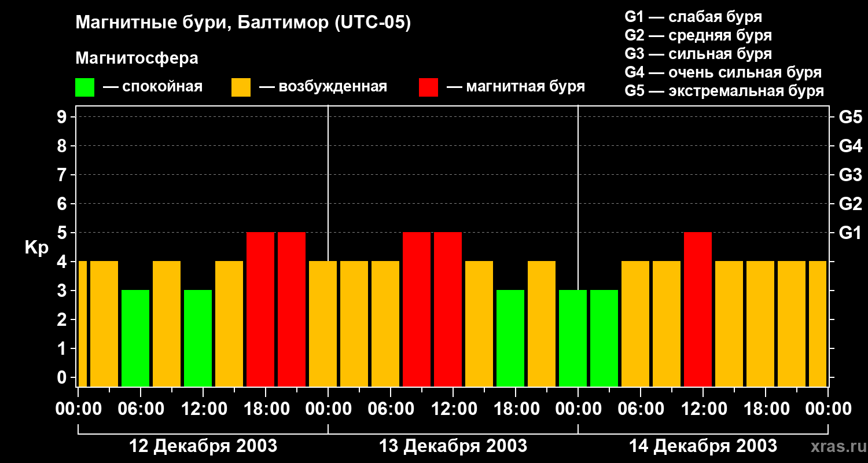The height and width of the screenshot is (463, 868).
Task: Select the G1 label on right axis
Action: (850, 233)
